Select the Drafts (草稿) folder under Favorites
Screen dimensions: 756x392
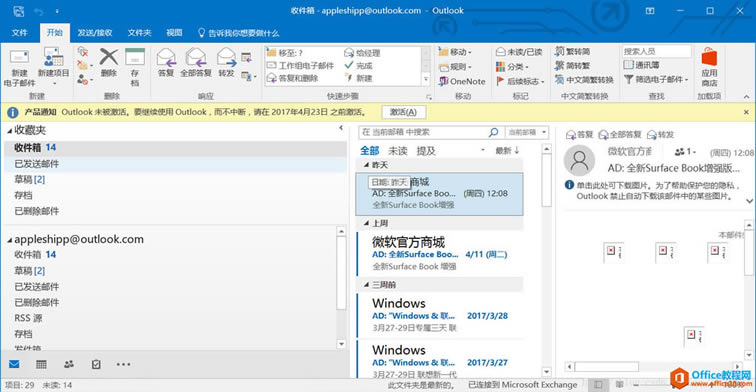tap(29, 179)
